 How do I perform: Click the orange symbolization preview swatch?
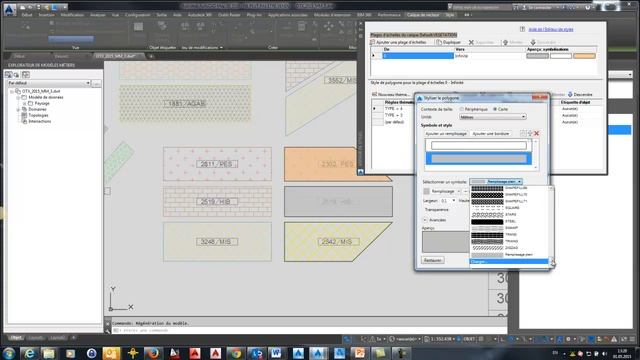tap(584, 56)
